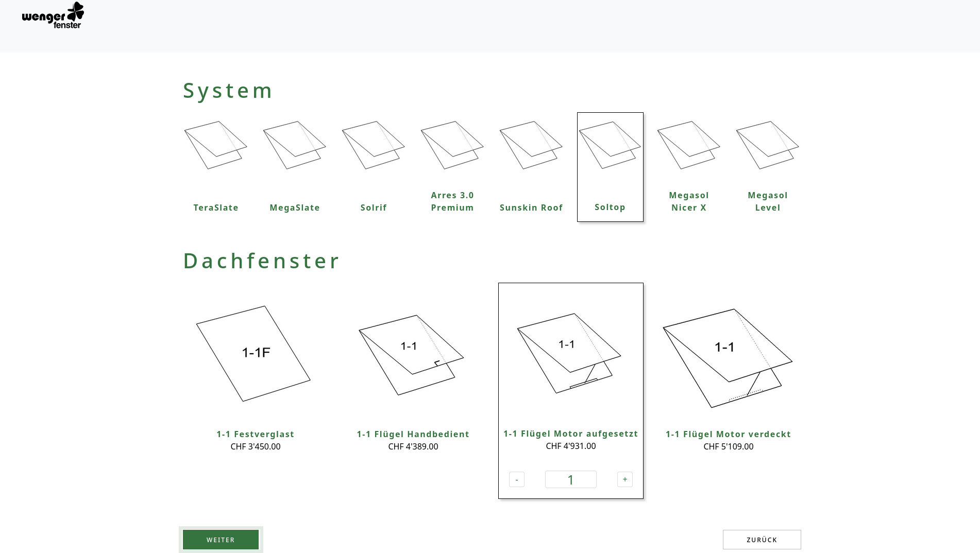
Task: Click the CHF 4'931.00 price
Action: coord(571,446)
